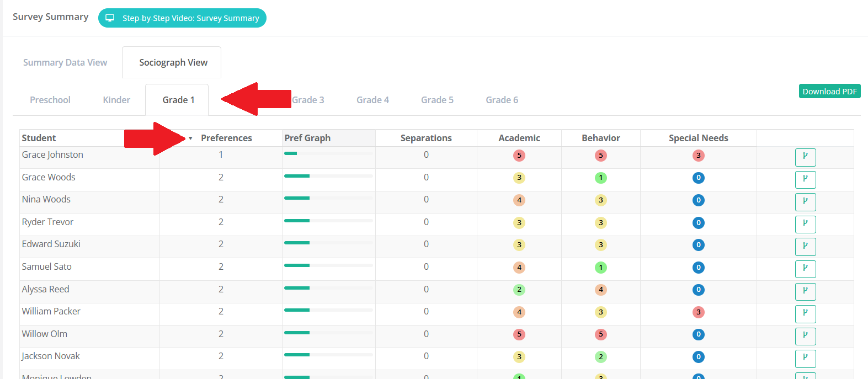Click William Packer's red Special Needs badge 3
The width and height of the screenshot is (868, 379).
tap(699, 312)
